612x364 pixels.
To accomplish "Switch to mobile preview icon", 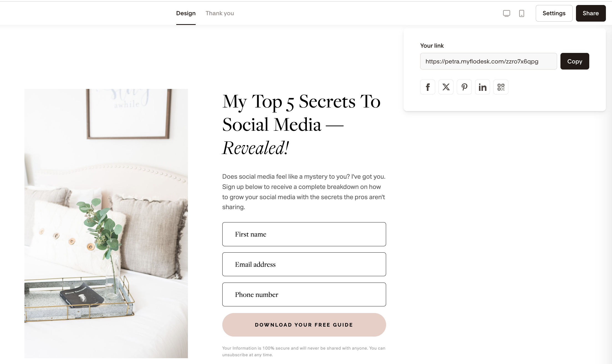I will pyautogui.click(x=521, y=13).
